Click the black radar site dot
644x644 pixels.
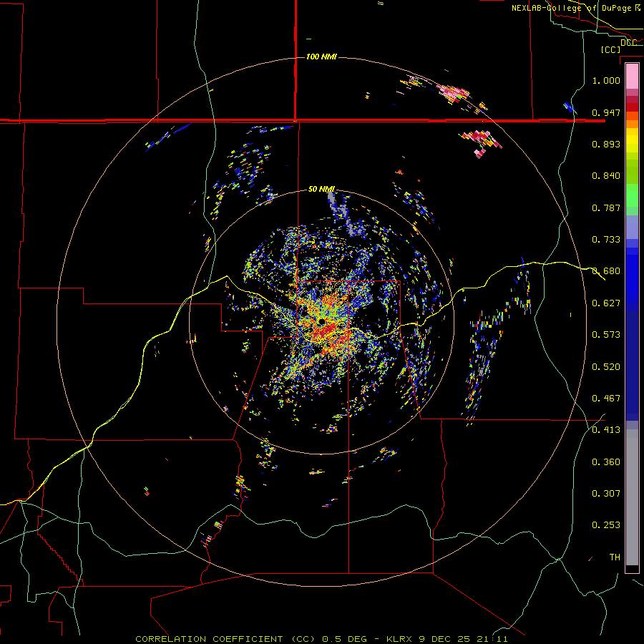coord(321,321)
